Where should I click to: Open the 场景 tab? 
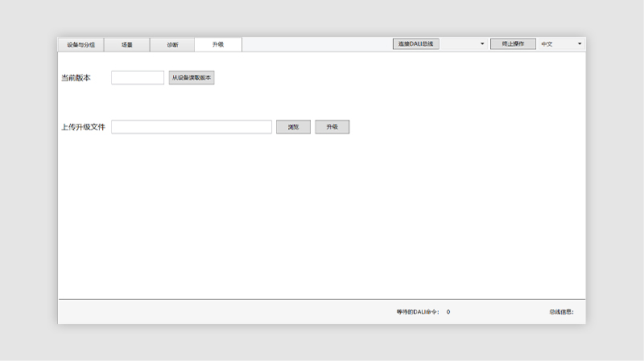coord(126,45)
